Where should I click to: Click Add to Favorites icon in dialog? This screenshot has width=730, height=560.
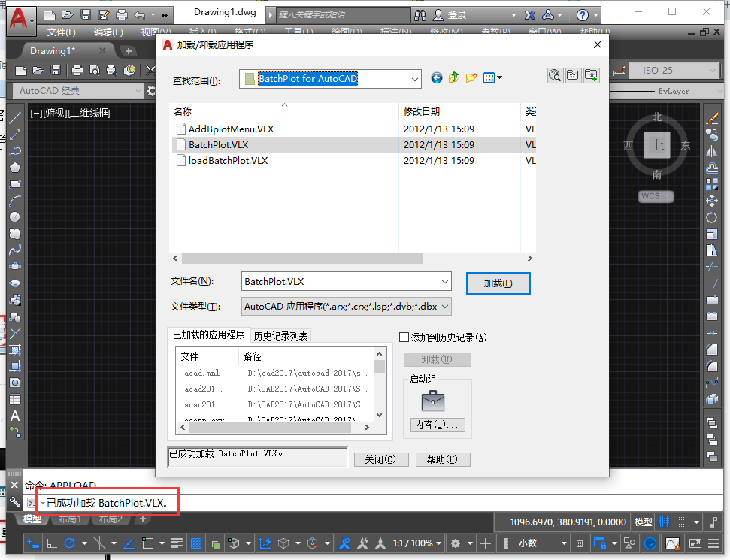point(591,75)
